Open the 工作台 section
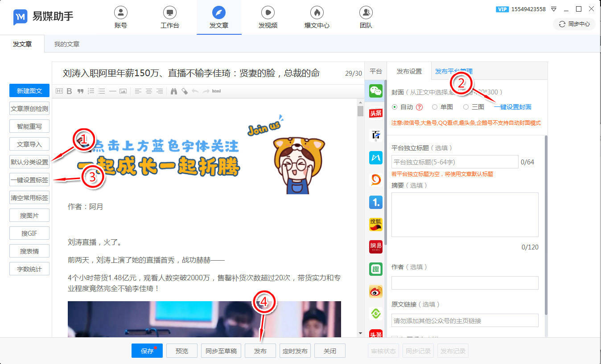Screen dimensions: 601x364 [170, 17]
